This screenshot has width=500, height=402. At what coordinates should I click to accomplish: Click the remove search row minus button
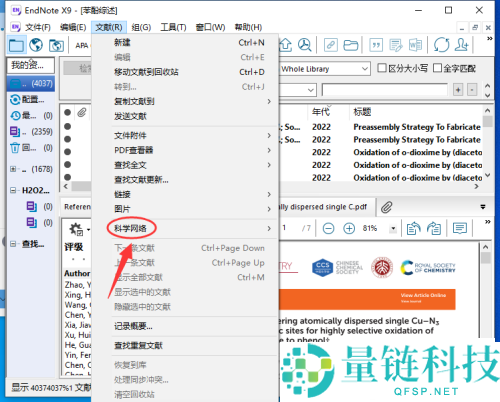point(472,90)
